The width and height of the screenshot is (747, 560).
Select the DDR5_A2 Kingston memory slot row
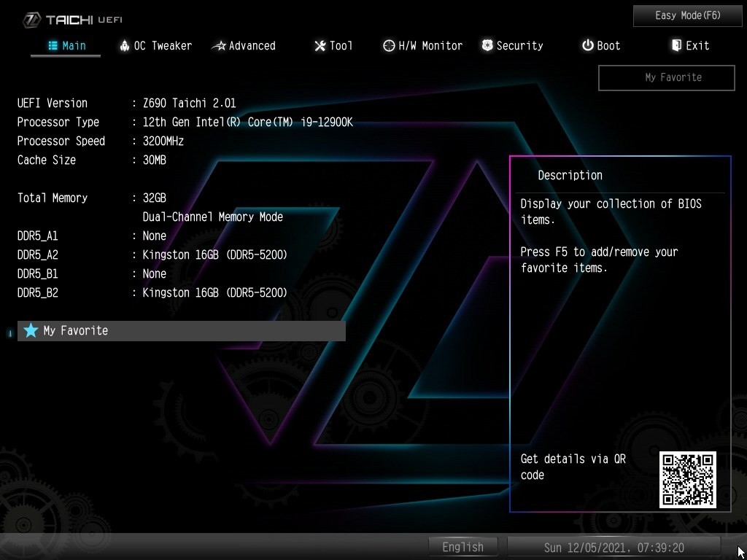[x=152, y=254]
